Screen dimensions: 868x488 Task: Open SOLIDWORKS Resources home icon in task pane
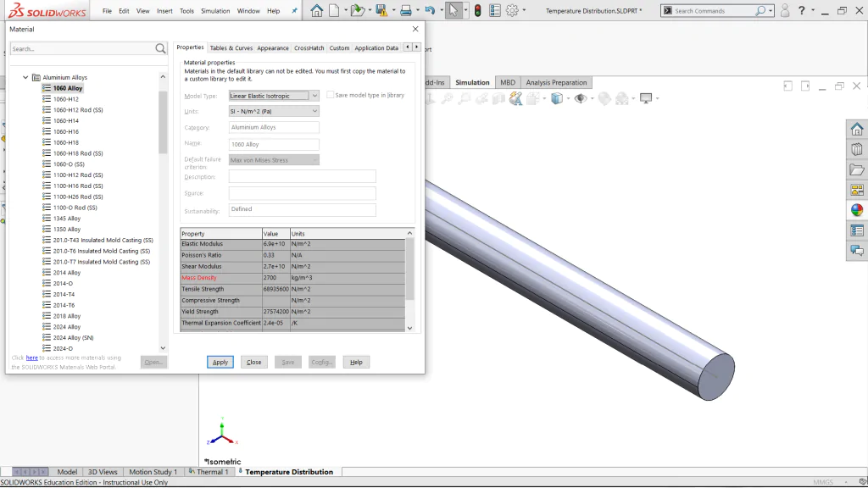[x=857, y=130]
